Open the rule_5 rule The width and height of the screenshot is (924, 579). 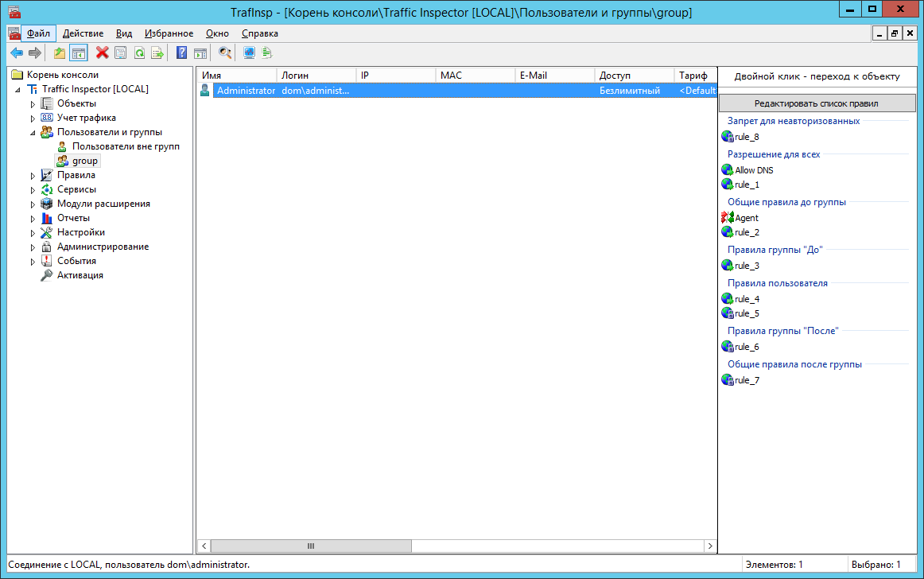[x=747, y=313]
